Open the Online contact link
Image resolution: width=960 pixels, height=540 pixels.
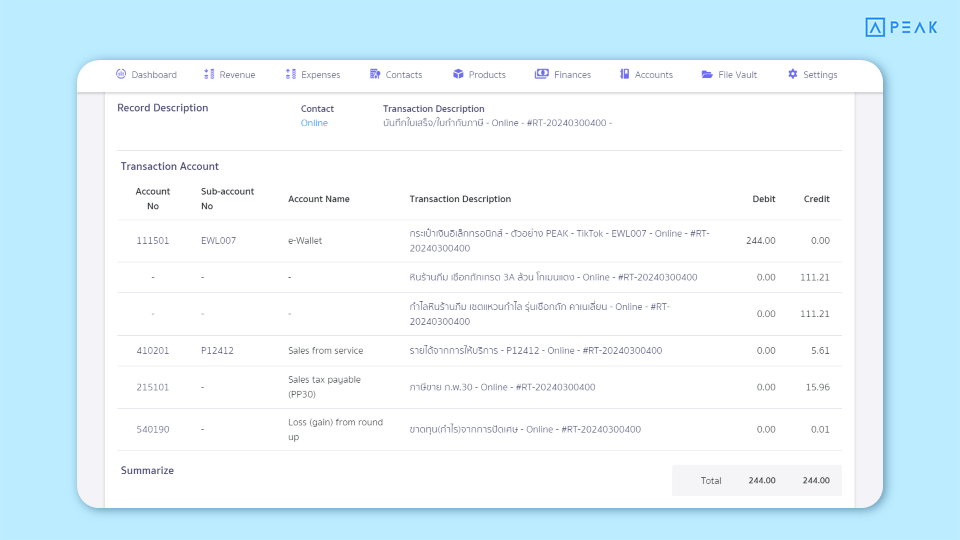click(314, 123)
